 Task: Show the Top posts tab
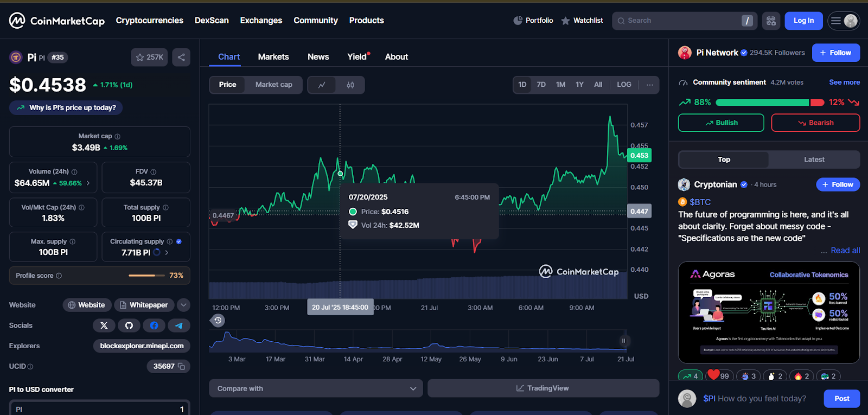pos(724,159)
